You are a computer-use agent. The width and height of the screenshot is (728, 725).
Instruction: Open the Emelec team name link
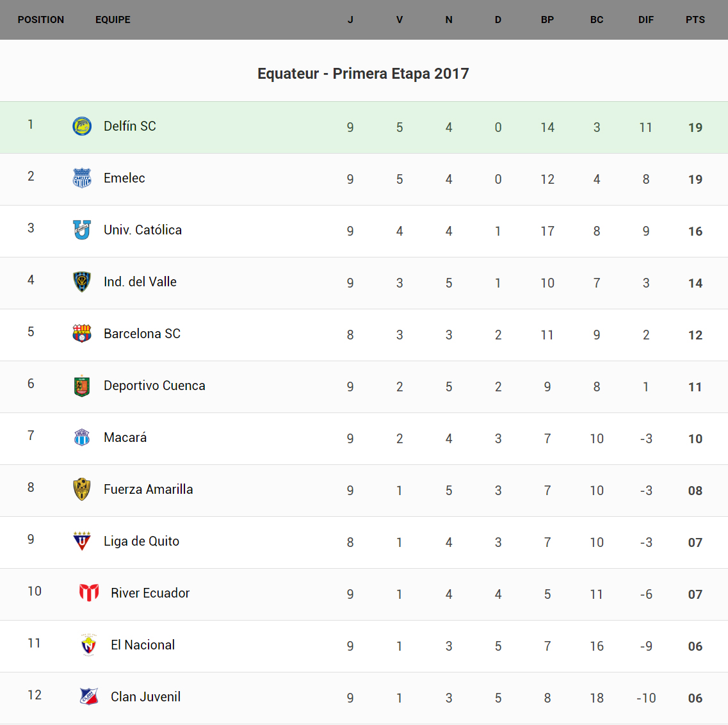click(x=124, y=178)
